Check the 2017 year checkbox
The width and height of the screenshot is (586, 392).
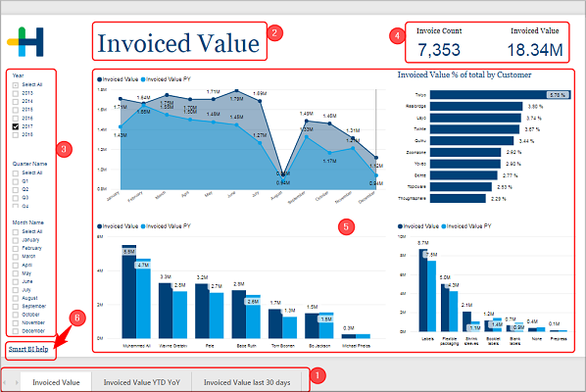tap(16, 126)
